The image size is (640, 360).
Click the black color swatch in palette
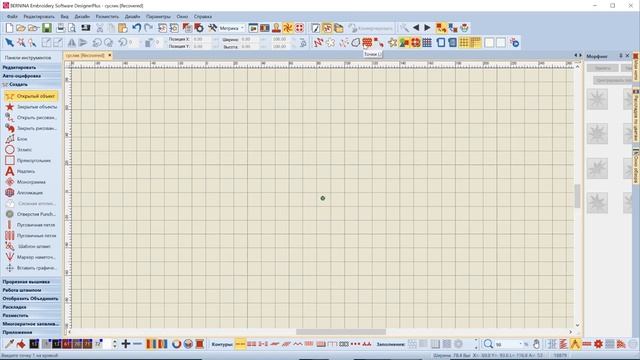tap(34, 344)
